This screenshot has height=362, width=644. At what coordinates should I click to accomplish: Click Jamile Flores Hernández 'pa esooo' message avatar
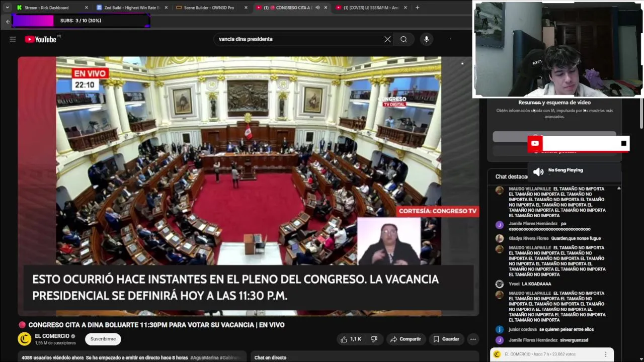pyautogui.click(x=500, y=225)
